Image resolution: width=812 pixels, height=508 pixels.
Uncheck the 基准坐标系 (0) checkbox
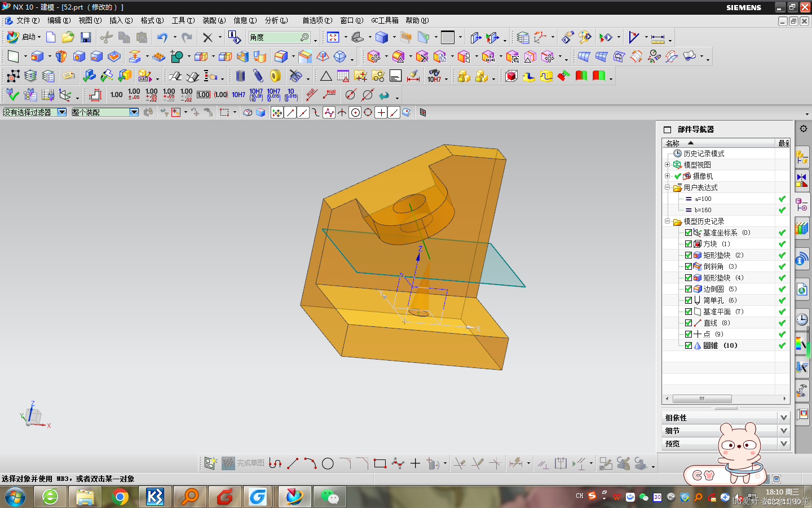[689, 233]
